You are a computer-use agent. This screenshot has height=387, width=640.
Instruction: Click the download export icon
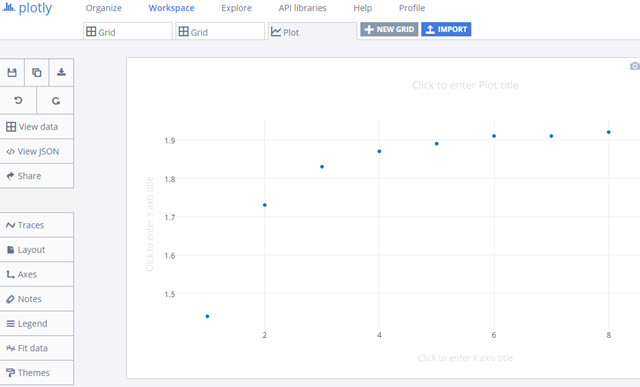[61, 72]
